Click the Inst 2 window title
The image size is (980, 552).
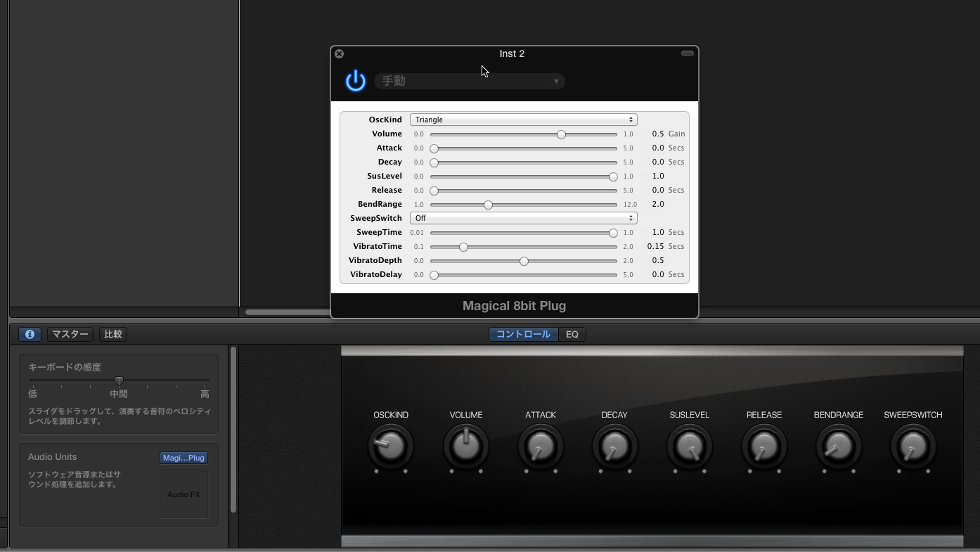pos(512,53)
